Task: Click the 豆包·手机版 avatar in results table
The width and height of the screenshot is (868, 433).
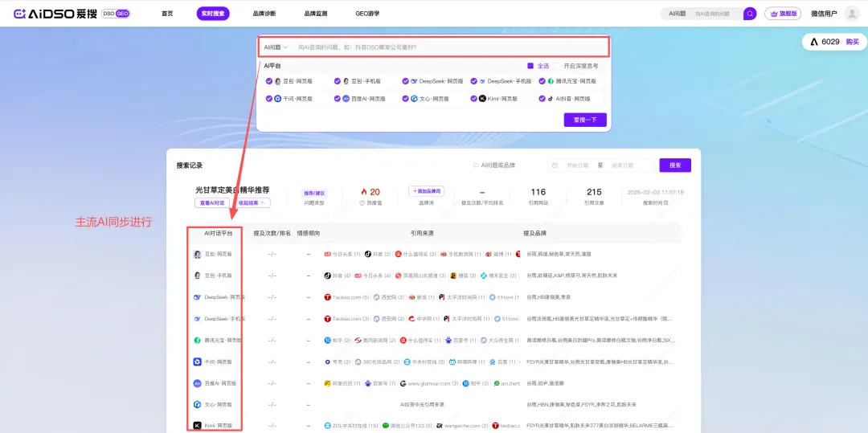Action: click(x=197, y=275)
